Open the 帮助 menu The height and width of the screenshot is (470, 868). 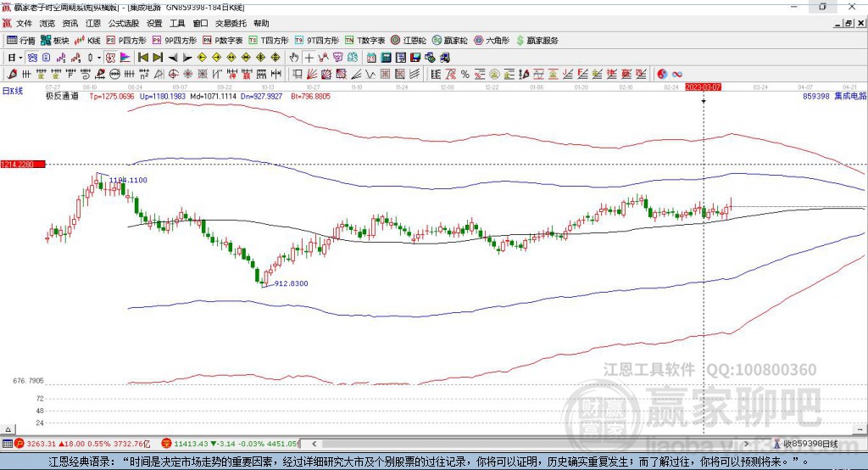261,23
